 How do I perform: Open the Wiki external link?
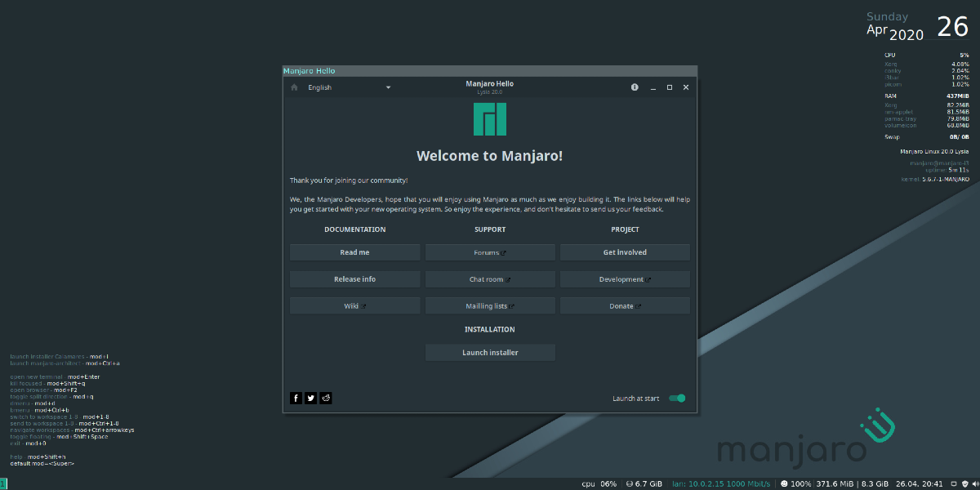click(354, 306)
